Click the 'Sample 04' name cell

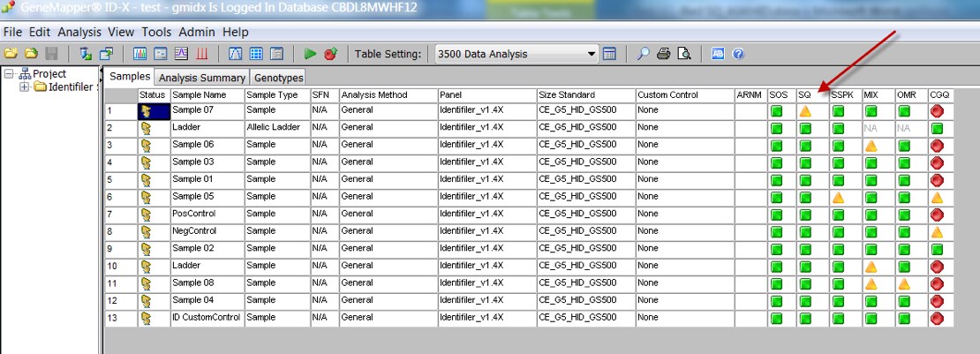207,299
